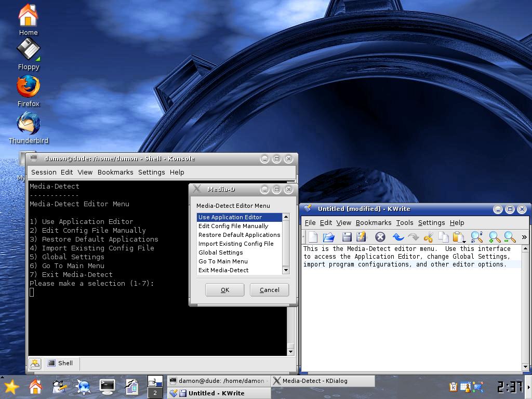Click the Save As icon in KWrite
Screen dimensions: 532x399
pos(361,237)
